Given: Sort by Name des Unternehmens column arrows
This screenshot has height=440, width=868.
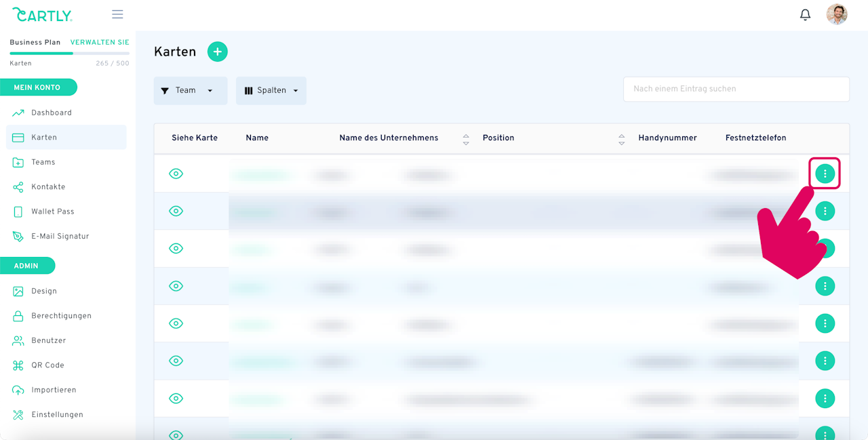Looking at the screenshot, I should tap(466, 139).
